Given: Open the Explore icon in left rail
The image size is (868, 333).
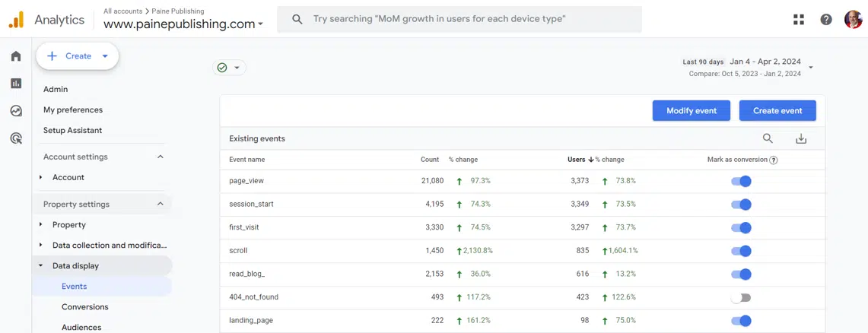Looking at the screenshot, I should [x=16, y=111].
